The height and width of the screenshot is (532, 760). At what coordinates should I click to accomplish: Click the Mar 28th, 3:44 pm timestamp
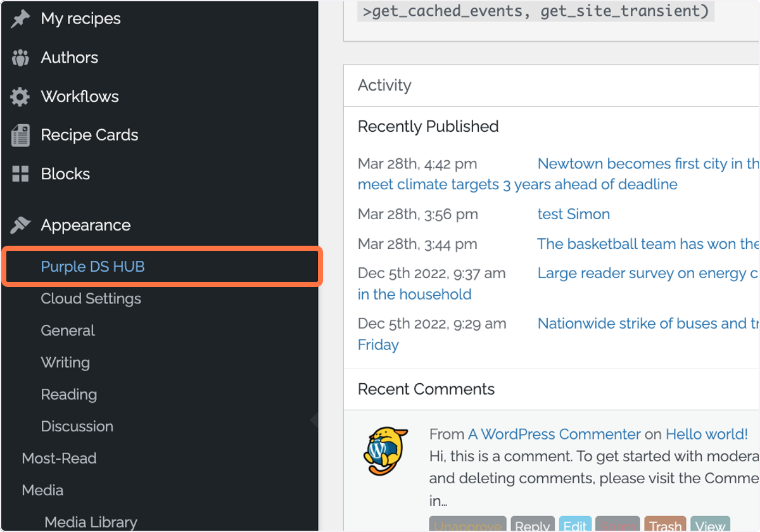[417, 244]
